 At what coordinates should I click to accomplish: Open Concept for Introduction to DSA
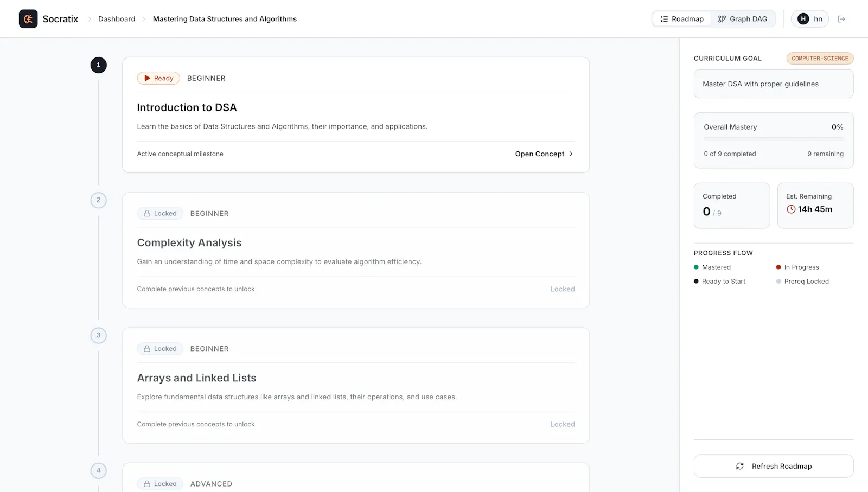pyautogui.click(x=544, y=154)
